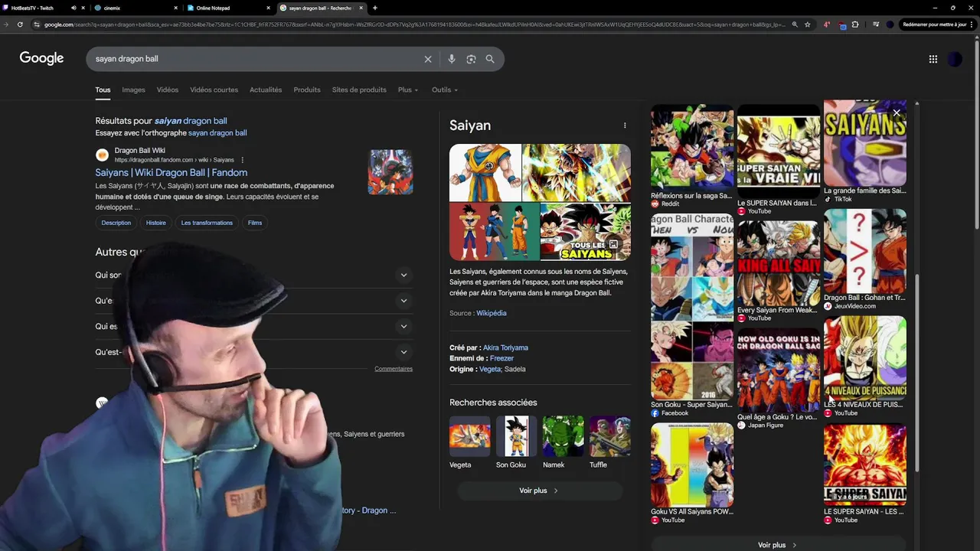
Task: Open the Google account avatar
Action: click(955, 59)
